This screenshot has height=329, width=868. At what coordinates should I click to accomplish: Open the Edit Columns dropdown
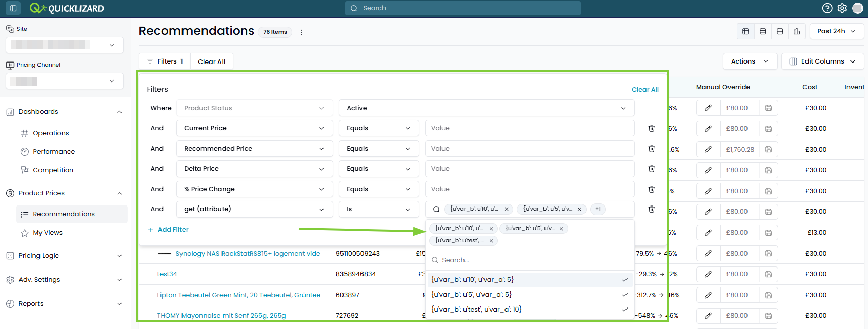(822, 61)
